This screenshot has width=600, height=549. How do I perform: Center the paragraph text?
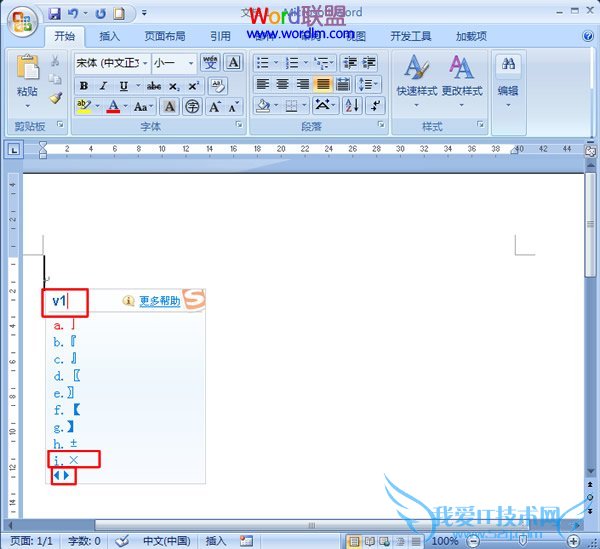pos(282,84)
